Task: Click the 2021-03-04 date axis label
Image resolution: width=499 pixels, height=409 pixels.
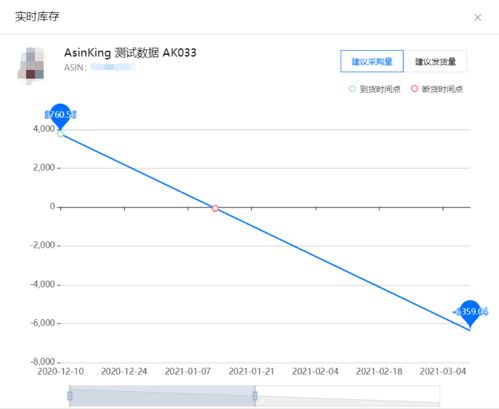Action: (443, 371)
